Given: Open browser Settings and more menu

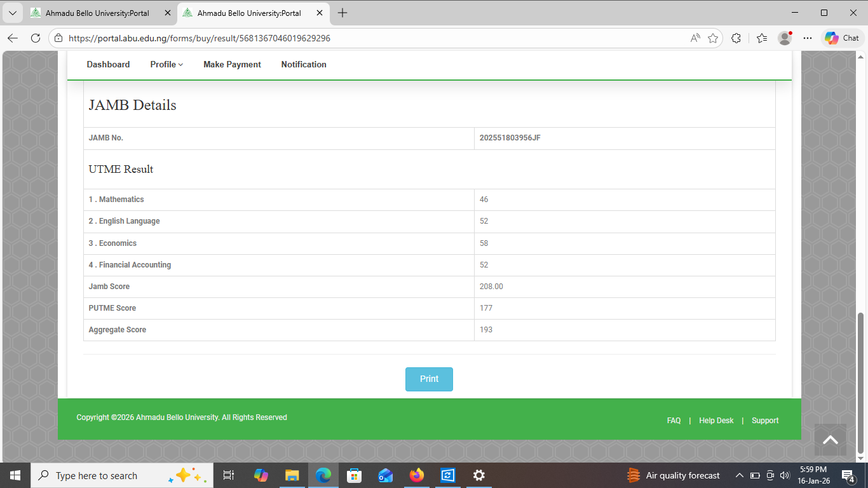Looking at the screenshot, I should point(808,38).
